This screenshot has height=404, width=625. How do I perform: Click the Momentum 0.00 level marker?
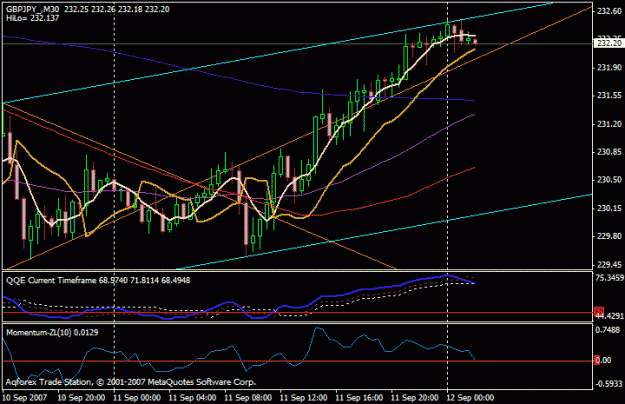pos(603,360)
